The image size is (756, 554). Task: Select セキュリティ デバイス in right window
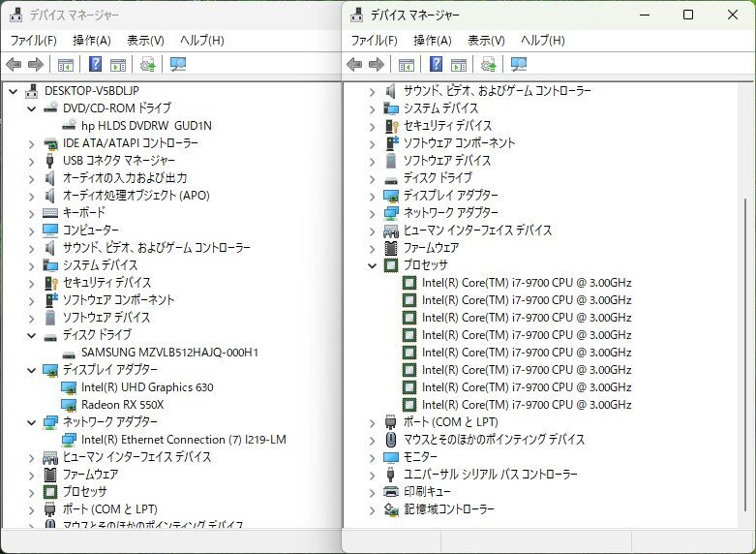pos(447,126)
